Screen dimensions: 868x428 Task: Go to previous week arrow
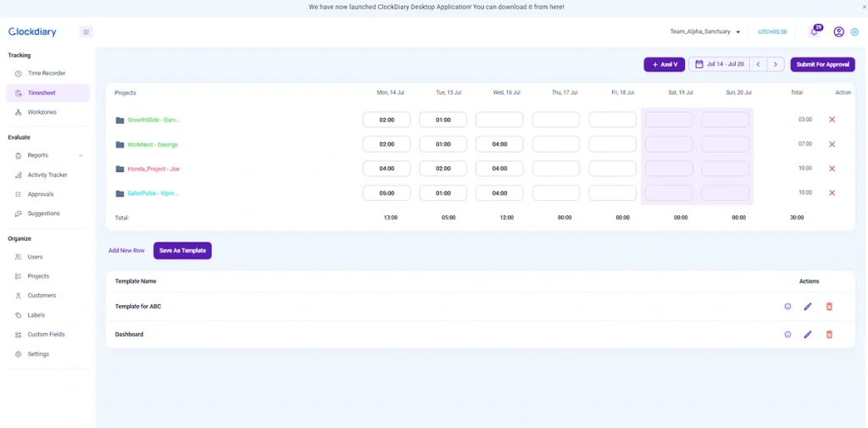pos(758,64)
